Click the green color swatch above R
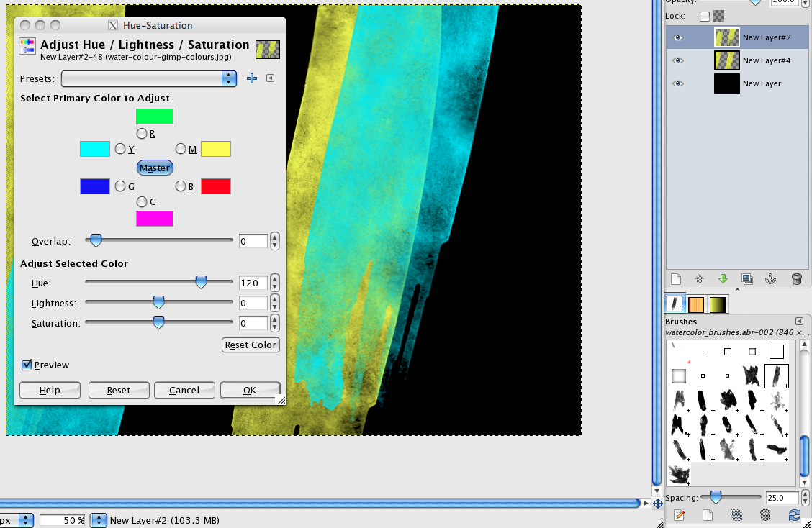 point(154,117)
